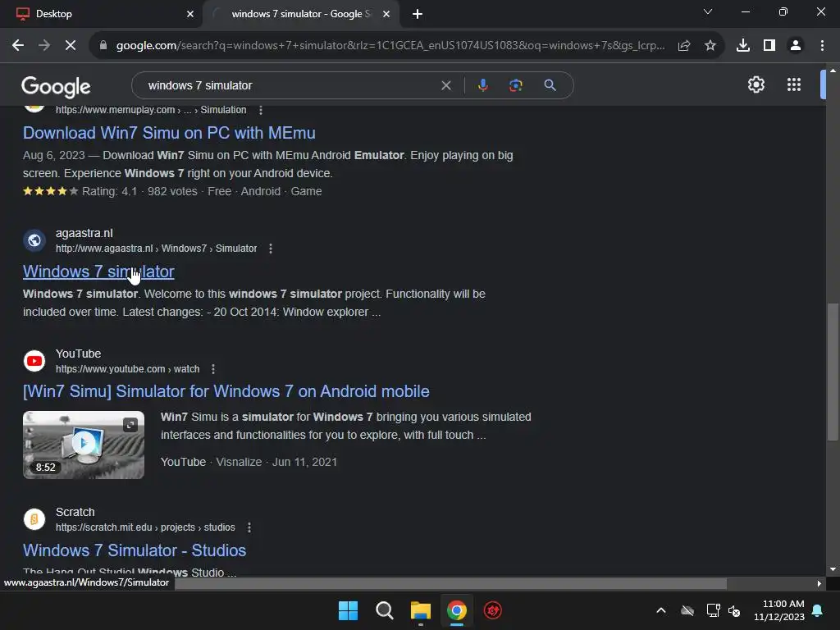
Task: Click the muted volume tray icon
Action: click(734, 610)
